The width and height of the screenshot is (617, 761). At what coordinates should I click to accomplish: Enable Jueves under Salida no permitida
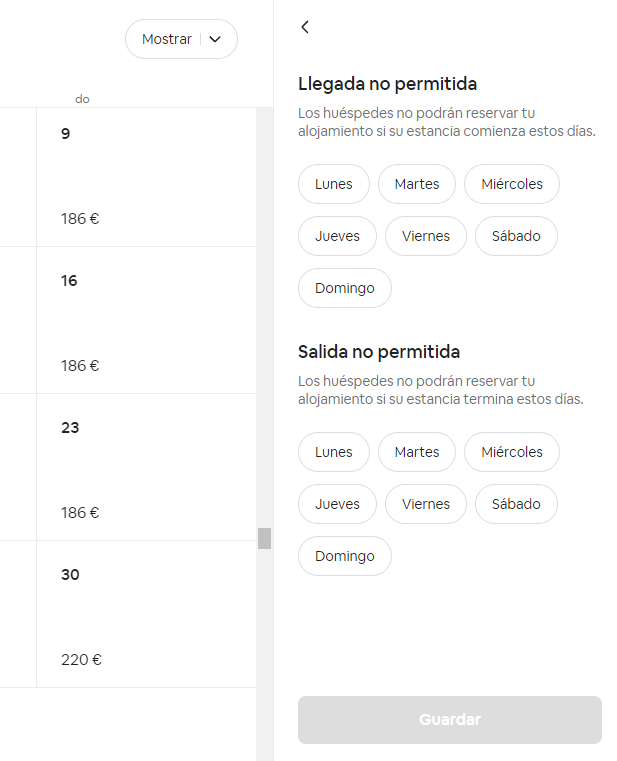(337, 504)
